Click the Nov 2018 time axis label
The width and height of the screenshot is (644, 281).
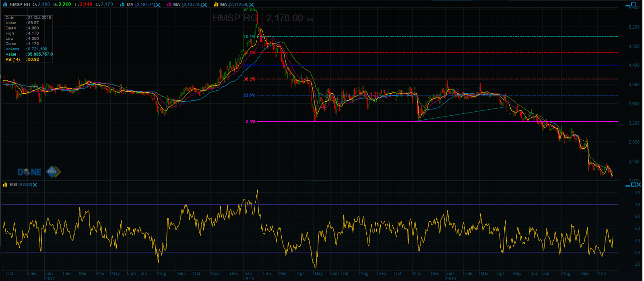[x=417, y=273]
